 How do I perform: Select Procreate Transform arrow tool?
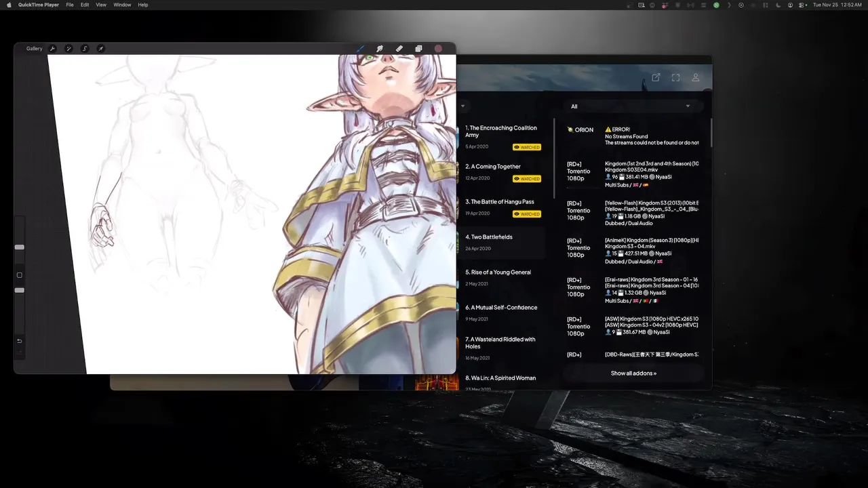tap(101, 49)
